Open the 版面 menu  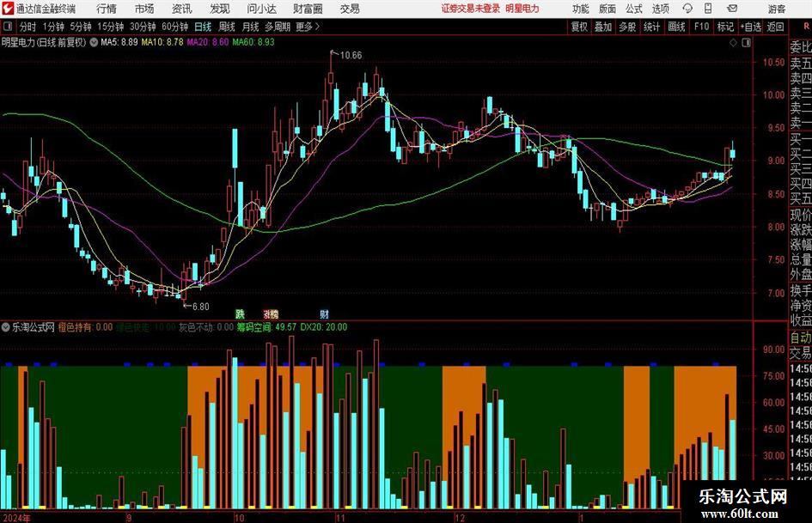(x=607, y=9)
